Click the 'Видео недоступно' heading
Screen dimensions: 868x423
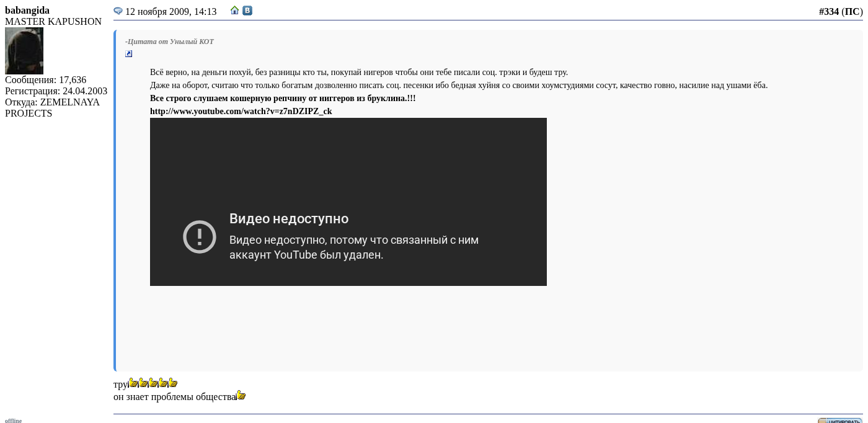pos(289,219)
